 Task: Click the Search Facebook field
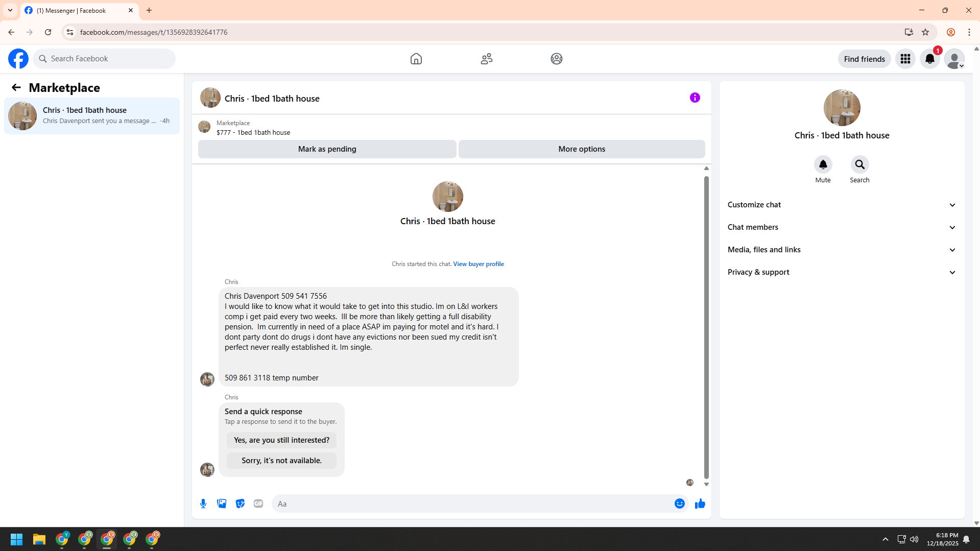(104, 59)
